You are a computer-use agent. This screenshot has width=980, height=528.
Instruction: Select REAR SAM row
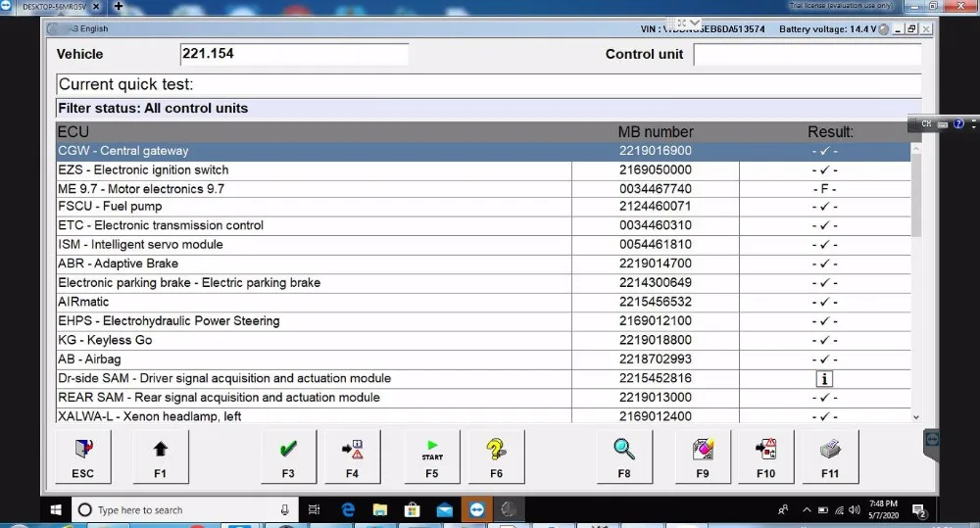[x=483, y=398]
